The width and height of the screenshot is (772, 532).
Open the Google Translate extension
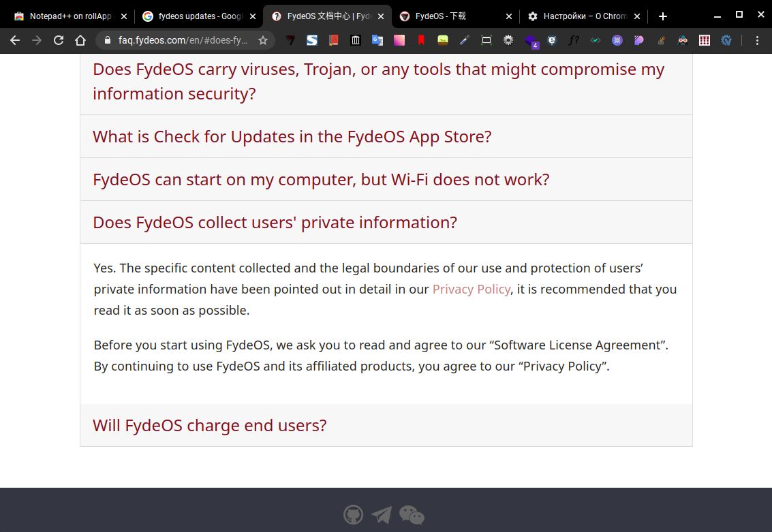pyautogui.click(x=377, y=40)
